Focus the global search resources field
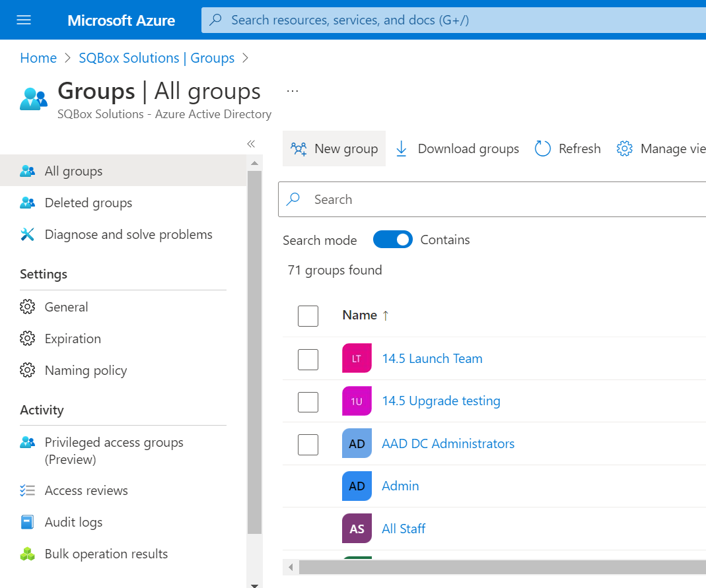Screen dimensions: 706x588 tap(454, 20)
